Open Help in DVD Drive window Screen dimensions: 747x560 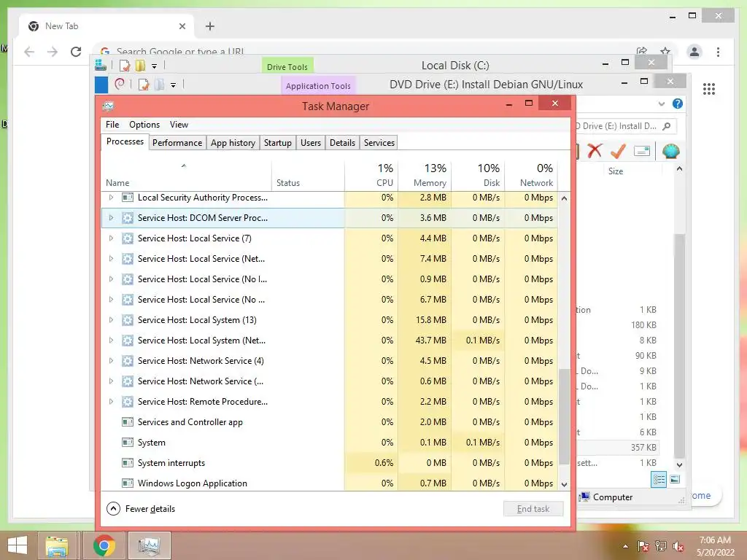click(678, 104)
